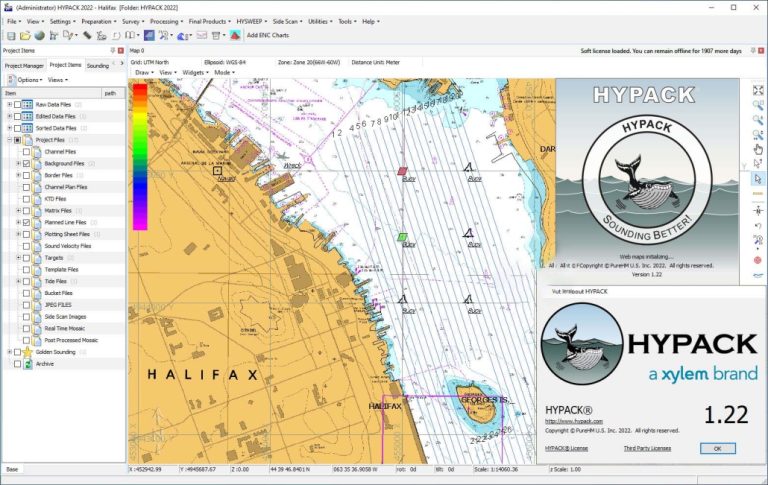Switch to the Sounding tab
The width and height of the screenshot is (768, 485).
click(97, 66)
